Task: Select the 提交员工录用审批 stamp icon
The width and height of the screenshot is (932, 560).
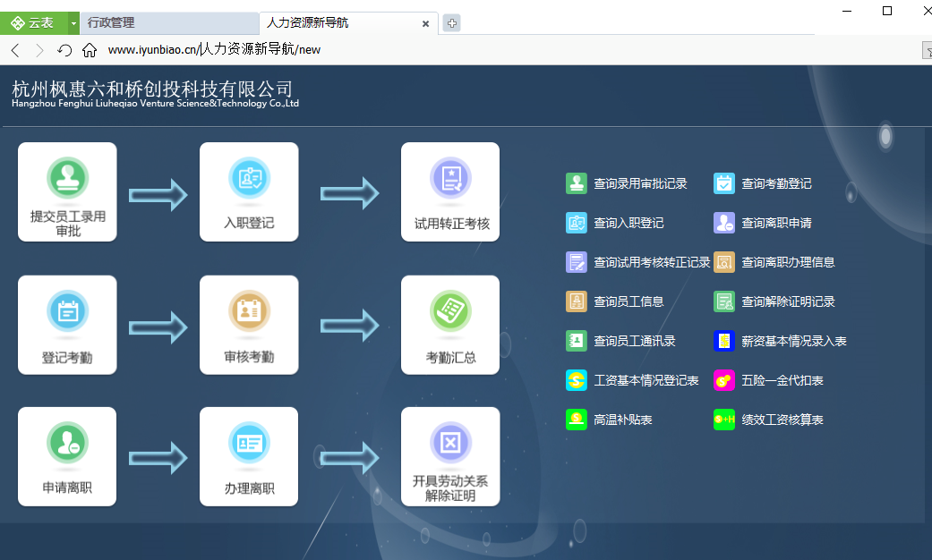Action: 66,177
